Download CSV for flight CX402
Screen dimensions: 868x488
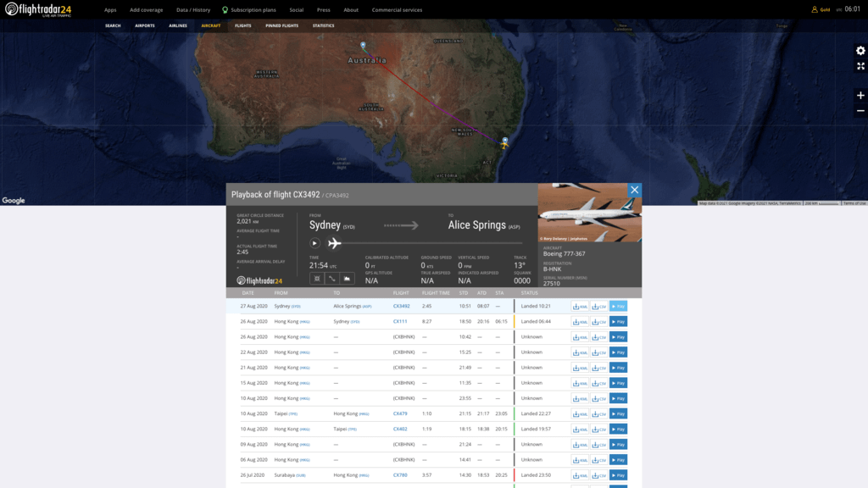tap(598, 429)
